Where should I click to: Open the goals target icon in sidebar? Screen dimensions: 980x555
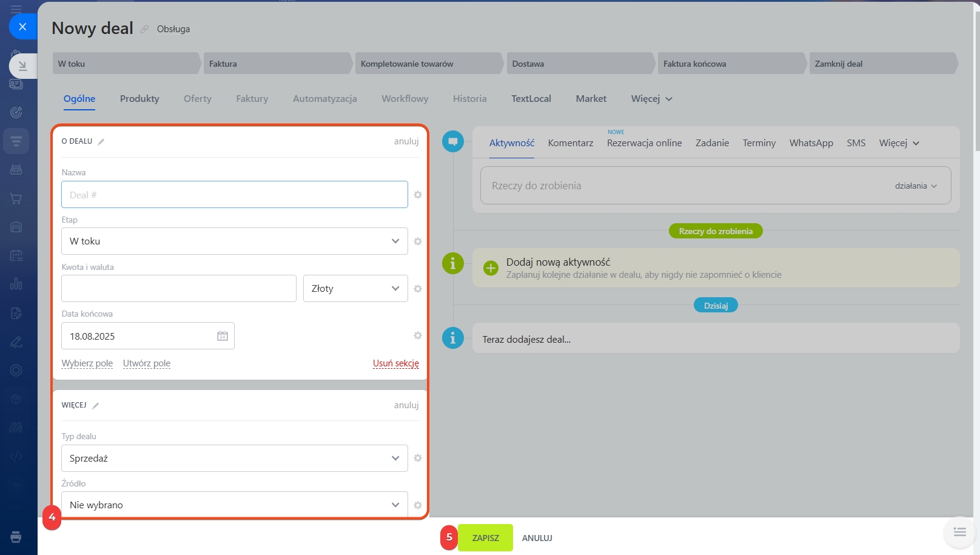[x=16, y=112]
